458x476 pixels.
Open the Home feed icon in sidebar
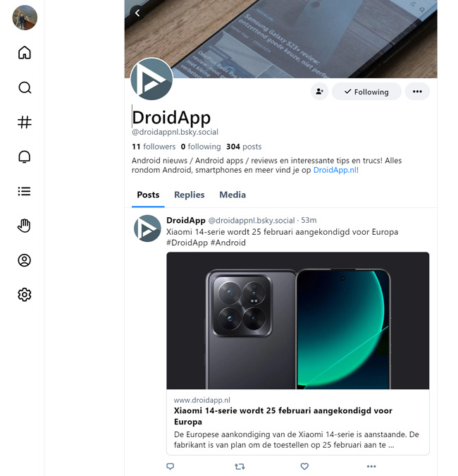click(x=25, y=52)
